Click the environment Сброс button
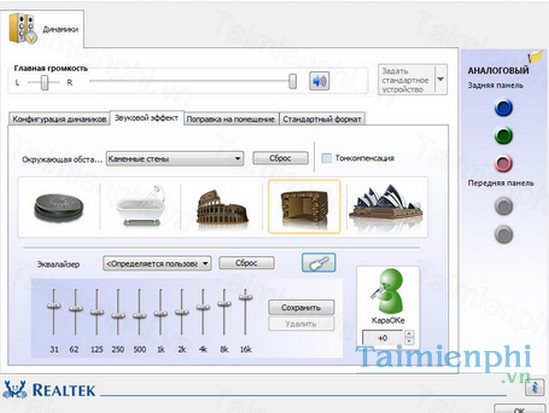Viewport: 549px width, 413px height. click(280, 158)
